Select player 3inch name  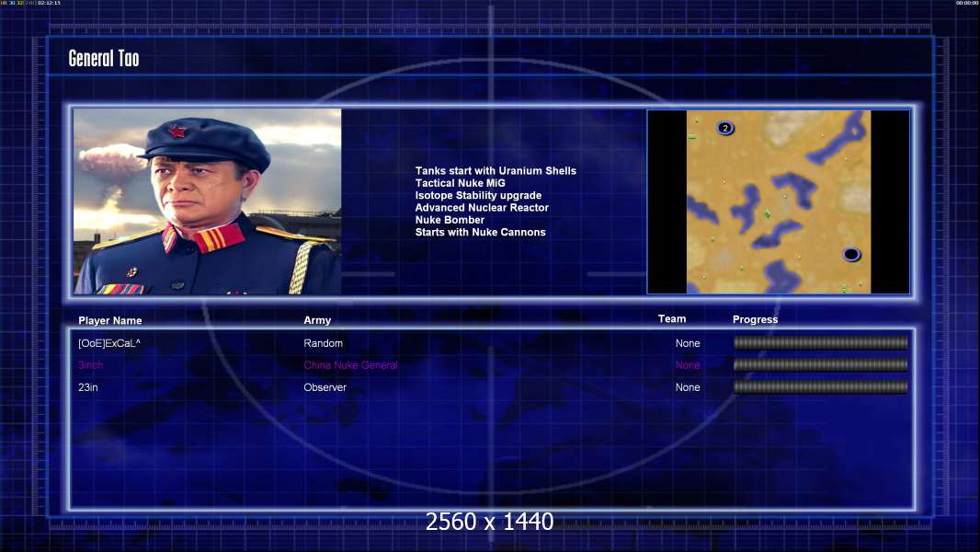pyautogui.click(x=91, y=365)
